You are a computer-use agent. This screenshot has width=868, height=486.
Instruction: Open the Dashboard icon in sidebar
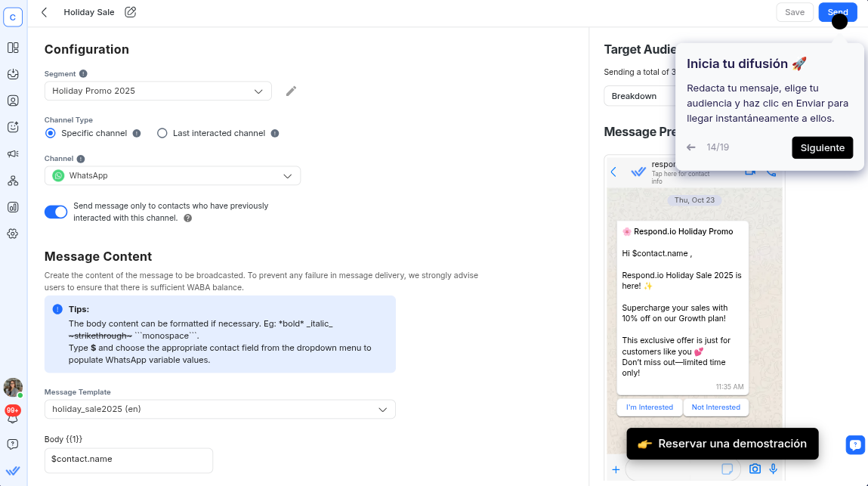click(x=13, y=48)
